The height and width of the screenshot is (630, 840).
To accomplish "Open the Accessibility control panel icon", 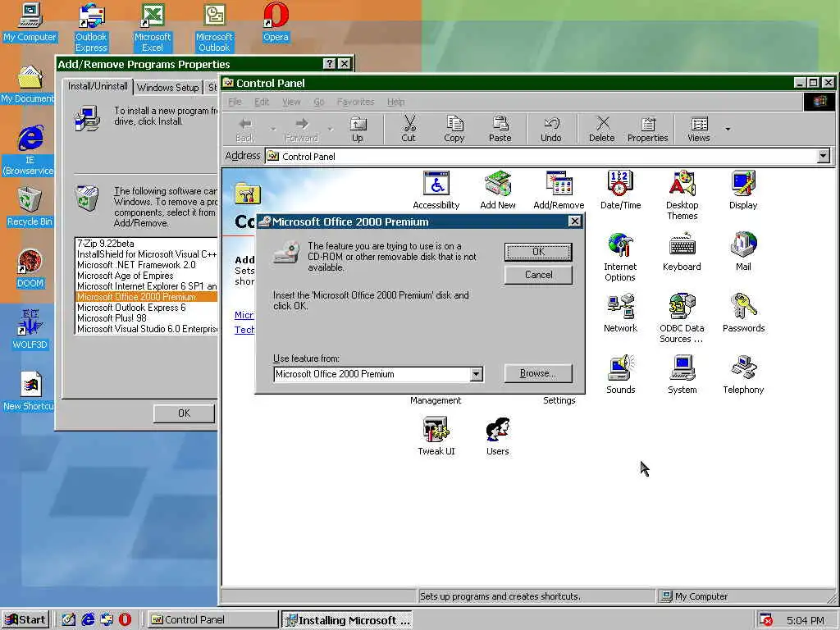I will pyautogui.click(x=436, y=190).
